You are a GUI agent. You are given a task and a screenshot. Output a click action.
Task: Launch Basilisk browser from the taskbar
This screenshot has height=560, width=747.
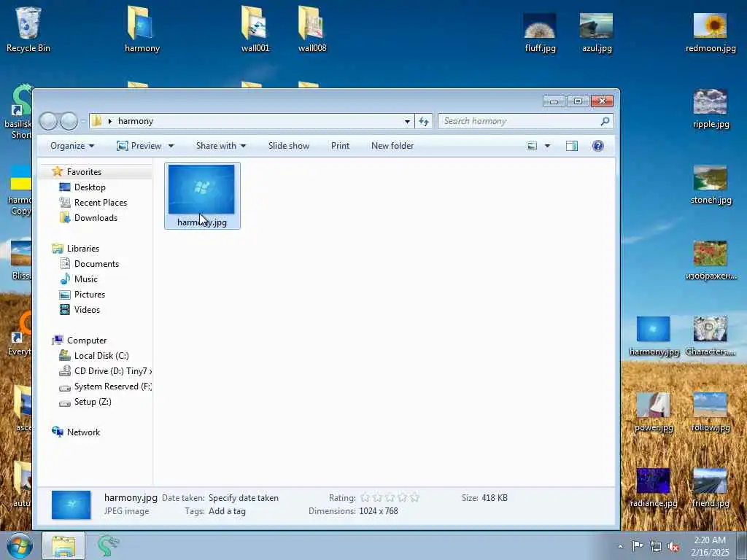click(x=108, y=545)
